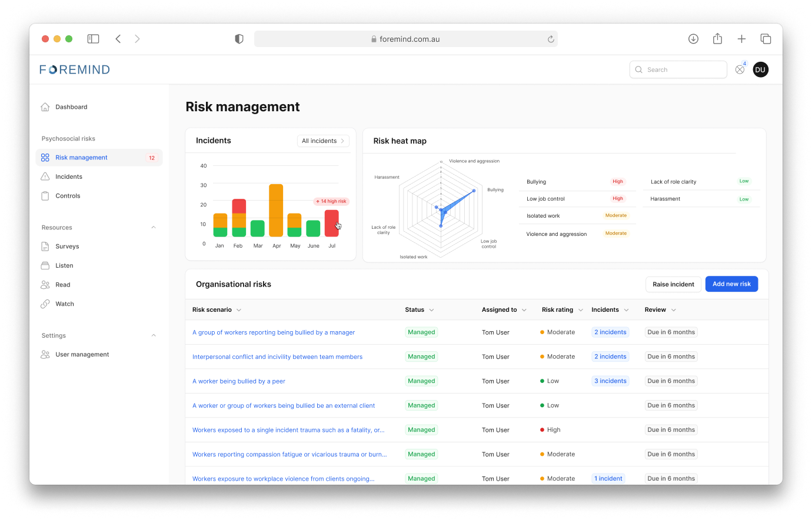This screenshot has width=812, height=520.
Task: Click the Add new risk button
Action: 731,284
